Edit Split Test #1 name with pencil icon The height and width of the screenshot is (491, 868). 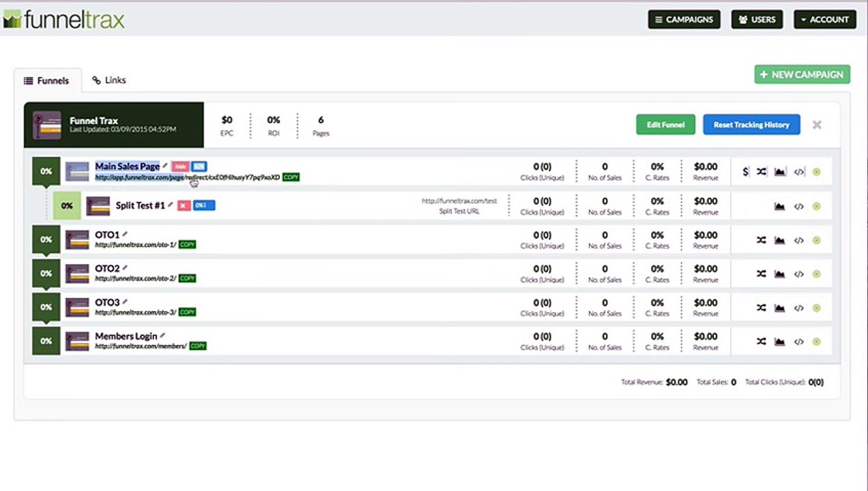click(x=170, y=205)
